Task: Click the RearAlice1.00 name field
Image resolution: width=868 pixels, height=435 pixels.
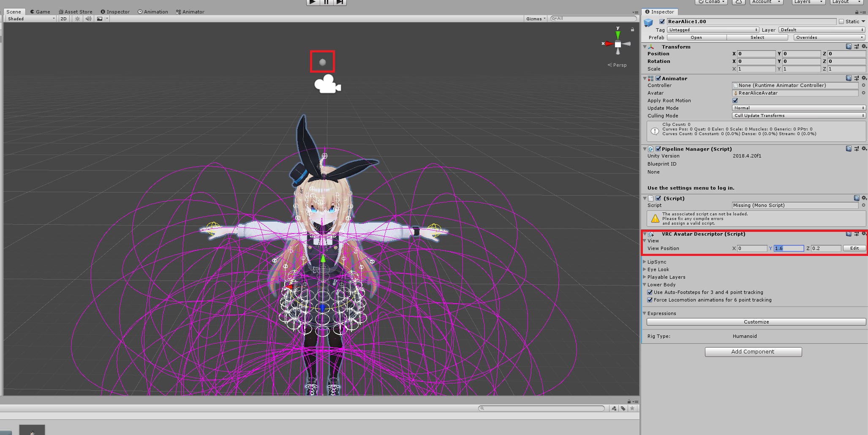Action: (751, 22)
